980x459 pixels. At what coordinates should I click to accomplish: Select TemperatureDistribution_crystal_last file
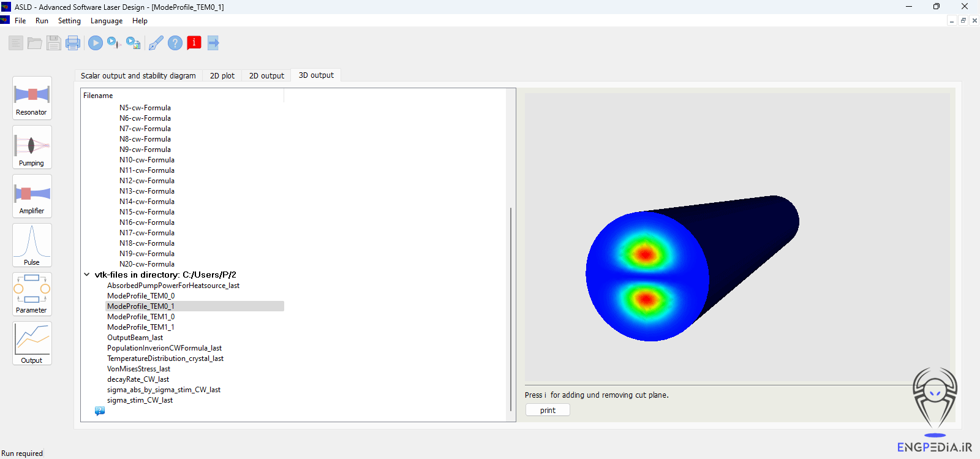165,358
